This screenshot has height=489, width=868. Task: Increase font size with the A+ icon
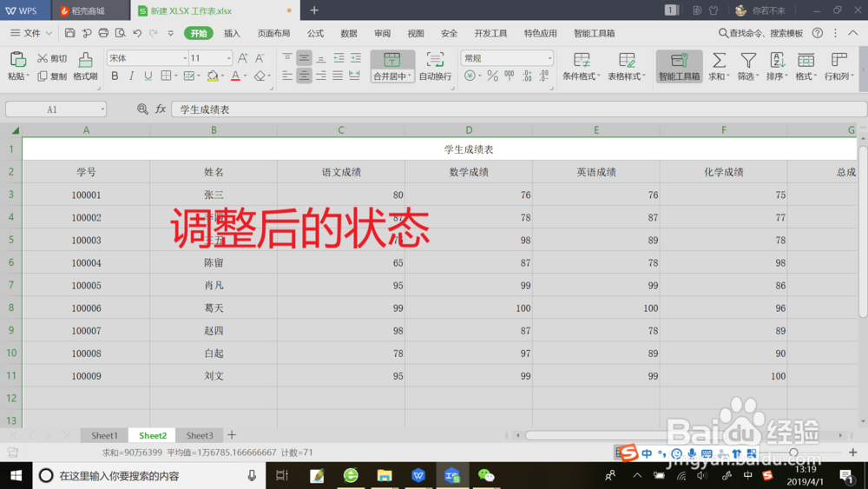coord(242,58)
